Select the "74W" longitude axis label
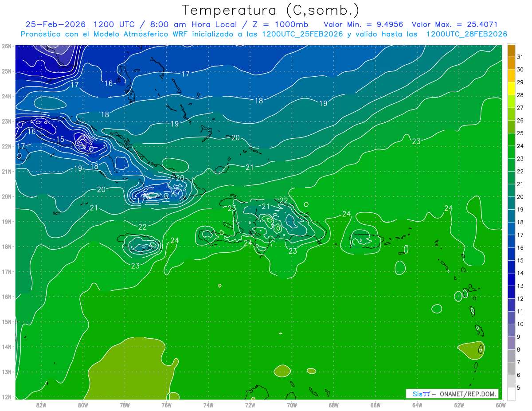Image resolution: width=532 pixels, height=411 pixels. (208, 404)
